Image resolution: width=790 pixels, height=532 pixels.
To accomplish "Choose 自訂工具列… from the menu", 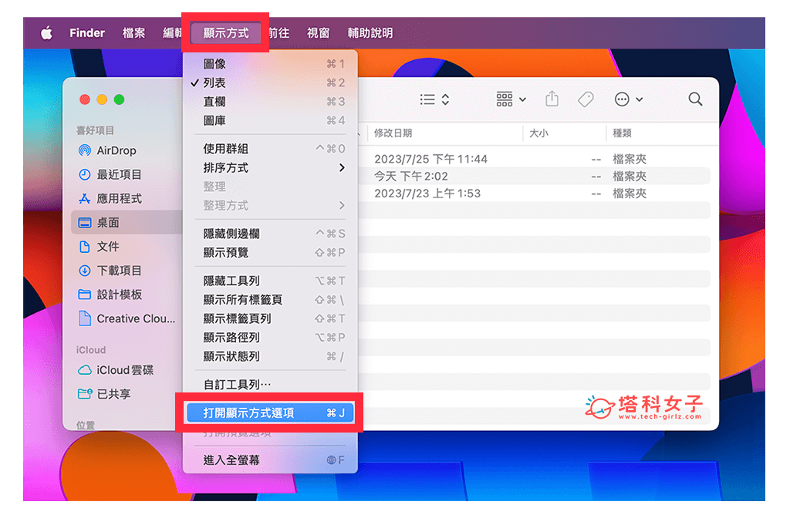I will [x=237, y=384].
